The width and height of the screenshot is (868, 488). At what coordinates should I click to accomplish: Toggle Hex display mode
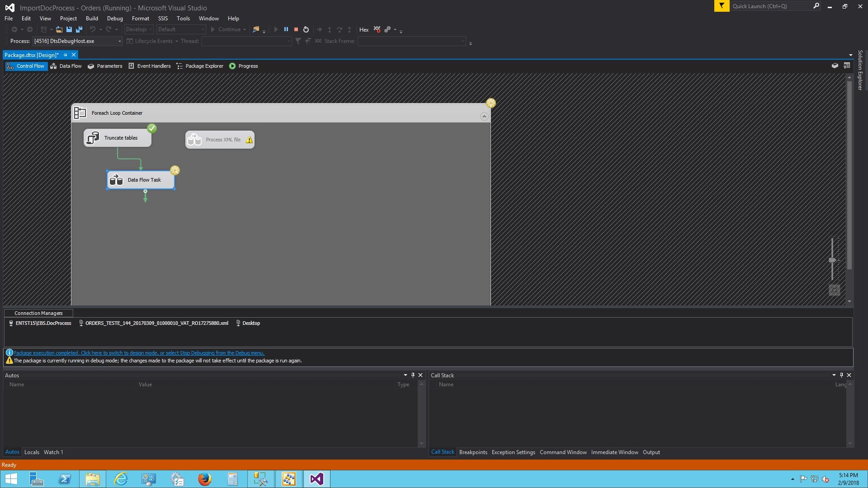click(364, 29)
